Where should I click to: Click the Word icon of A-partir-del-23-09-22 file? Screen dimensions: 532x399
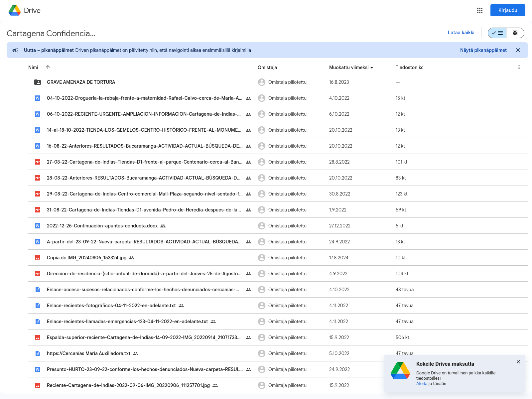[38, 242]
